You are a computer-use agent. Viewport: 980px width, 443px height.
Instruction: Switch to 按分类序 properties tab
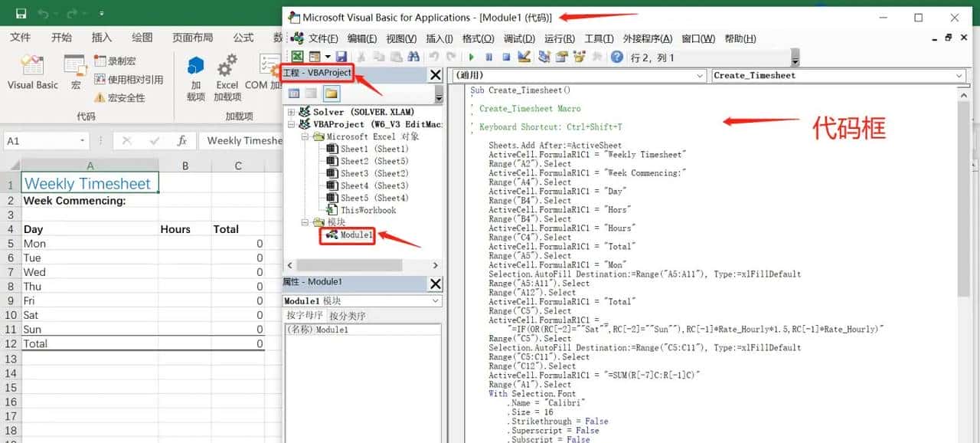347,316
